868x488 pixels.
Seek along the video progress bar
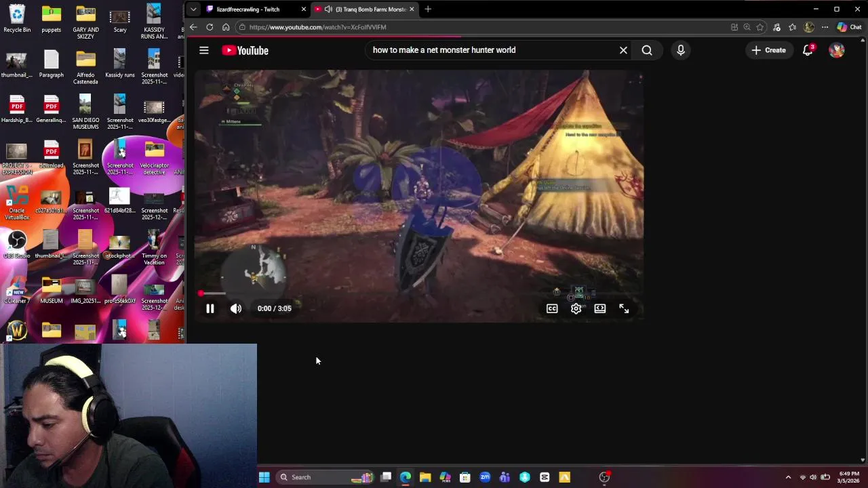coord(420,293)
